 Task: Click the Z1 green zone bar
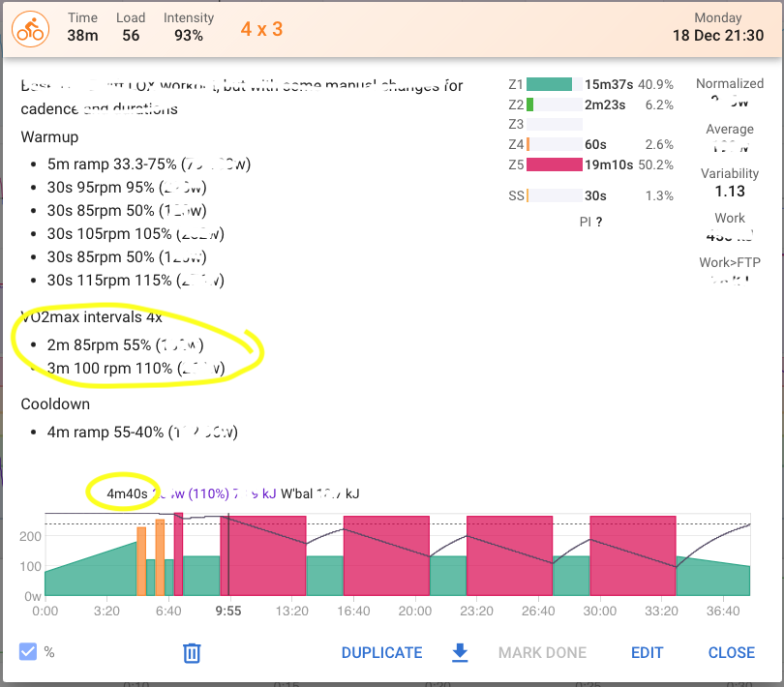(549, 84)
